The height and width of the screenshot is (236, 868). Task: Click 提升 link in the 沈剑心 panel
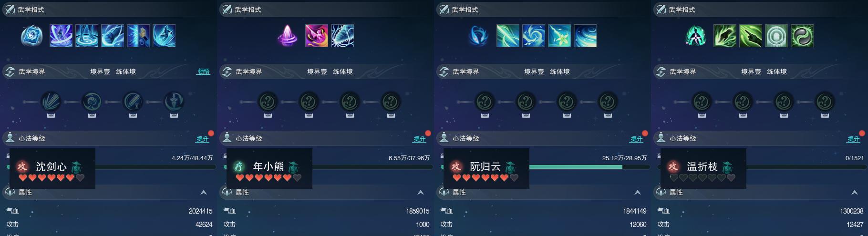(203, 139)
